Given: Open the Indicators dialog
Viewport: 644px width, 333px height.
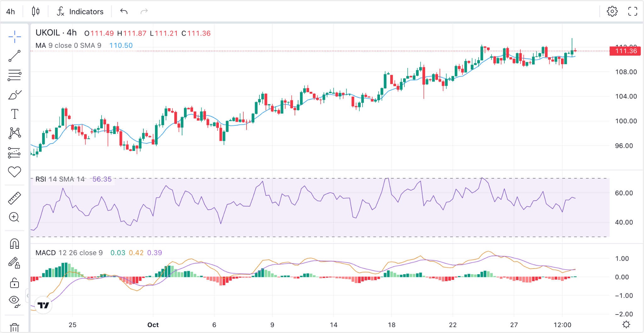Looking at the screenshot, I should (x=80, y=12).
